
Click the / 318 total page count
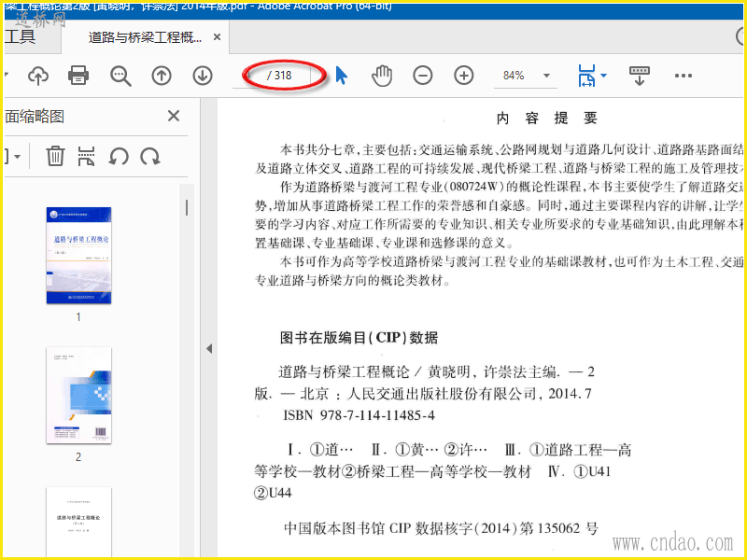pyautogui.click(x=279, y=76)
